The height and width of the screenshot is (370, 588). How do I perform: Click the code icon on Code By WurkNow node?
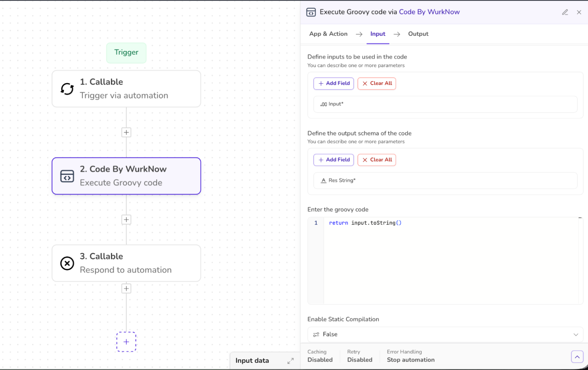point(67,176)
